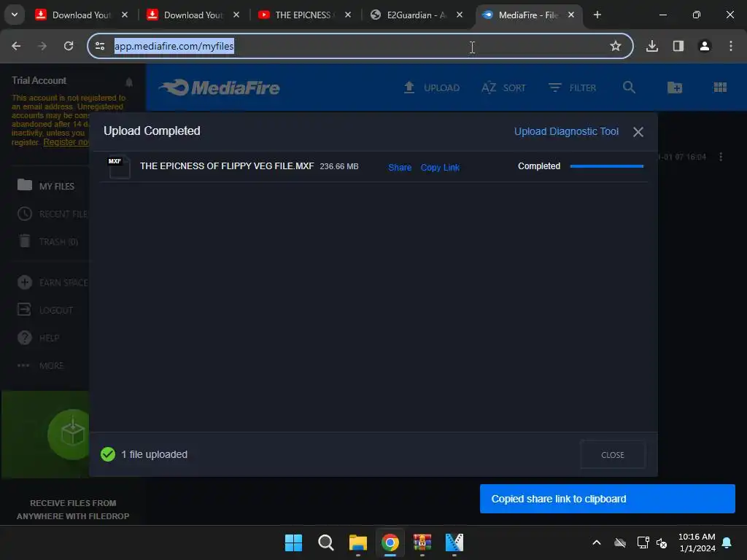Create new folder icon in header

675,87
